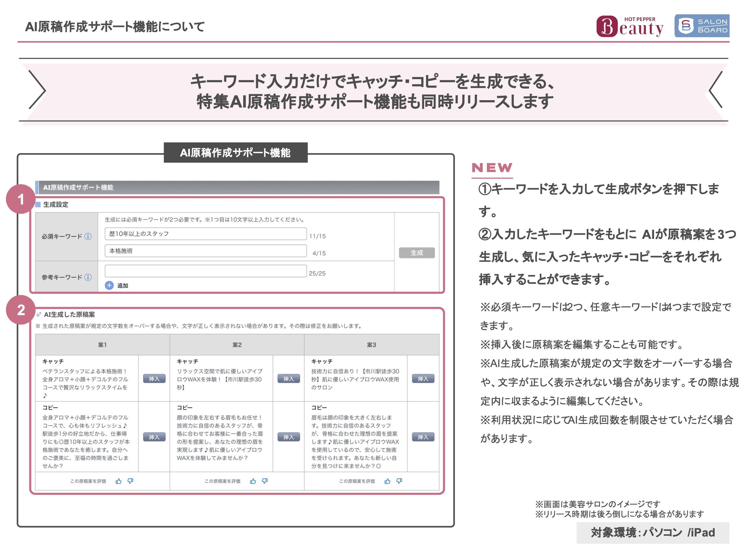This screenshot has width=756, height=554.
Task: Click the empty 参考キーワード input field
Action: 205,271
